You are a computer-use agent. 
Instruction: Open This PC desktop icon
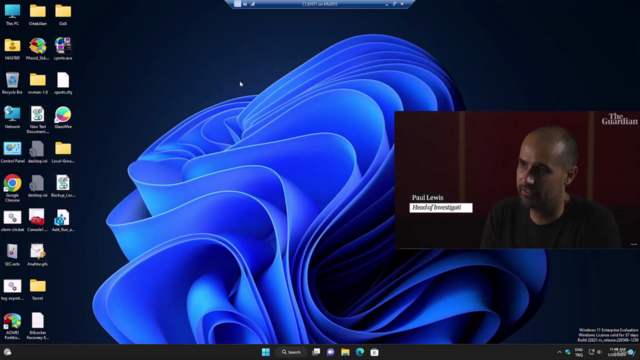12,14
